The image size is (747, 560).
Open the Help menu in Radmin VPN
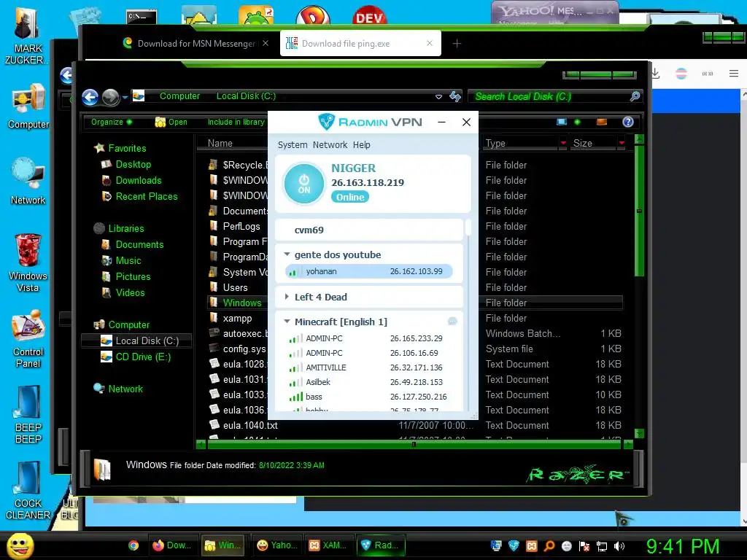[362, 145]
